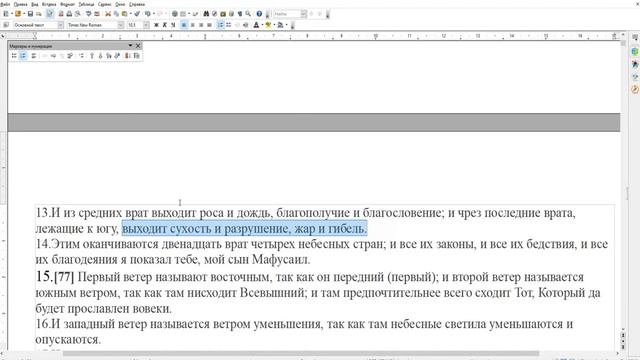This screenshot has width=640, height=360.
Task: Click the Open file folder icon
Action: point(18,14)
